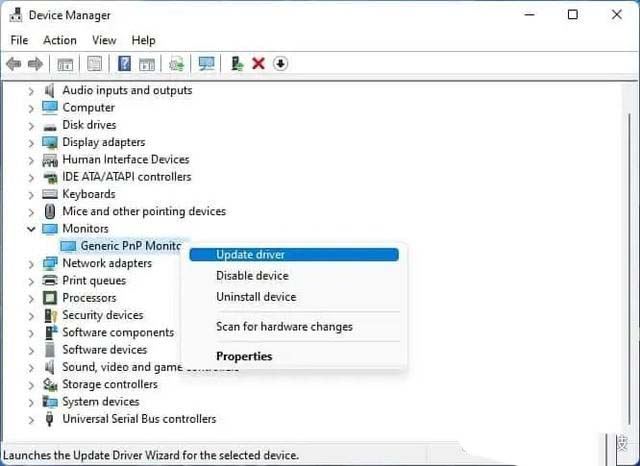640x466 pixels.
Task: Choose Update driver from context menu
Action: pyautogui.click(x=250, y=255)
